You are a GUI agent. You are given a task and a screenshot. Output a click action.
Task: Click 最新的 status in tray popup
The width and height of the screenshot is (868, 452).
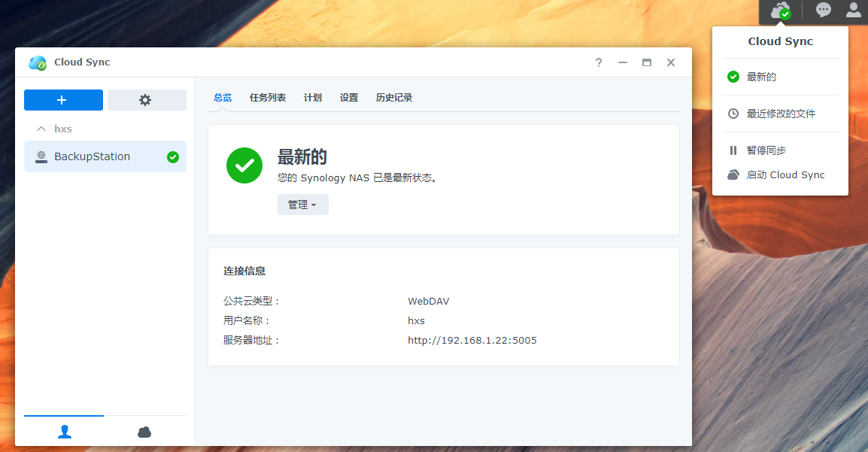[780, 77]
